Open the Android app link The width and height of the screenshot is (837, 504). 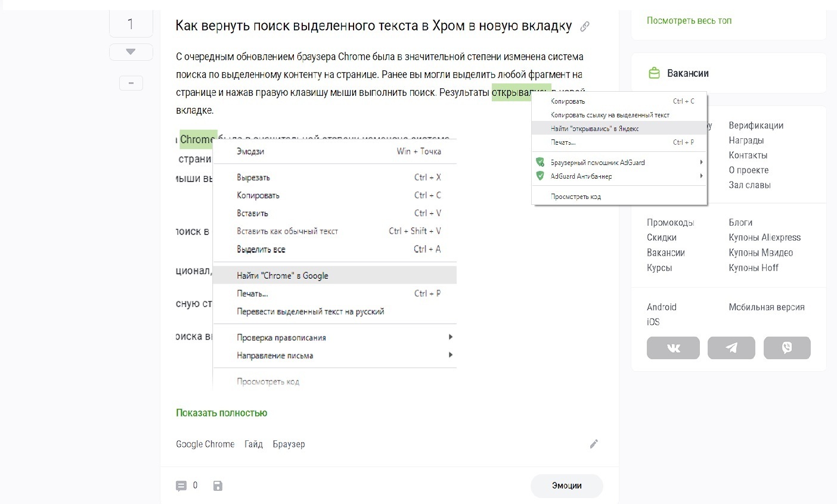(x=662, y=307)
